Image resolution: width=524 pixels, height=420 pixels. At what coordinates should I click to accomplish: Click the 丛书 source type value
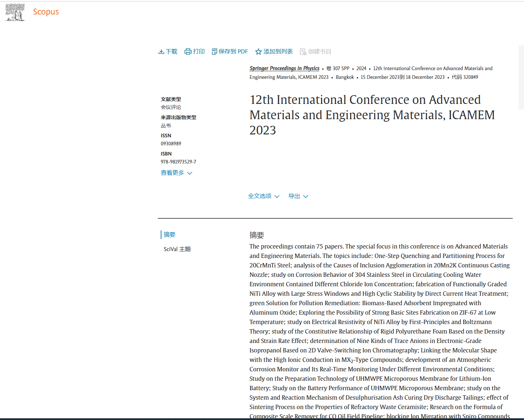(x=166, y=125)
